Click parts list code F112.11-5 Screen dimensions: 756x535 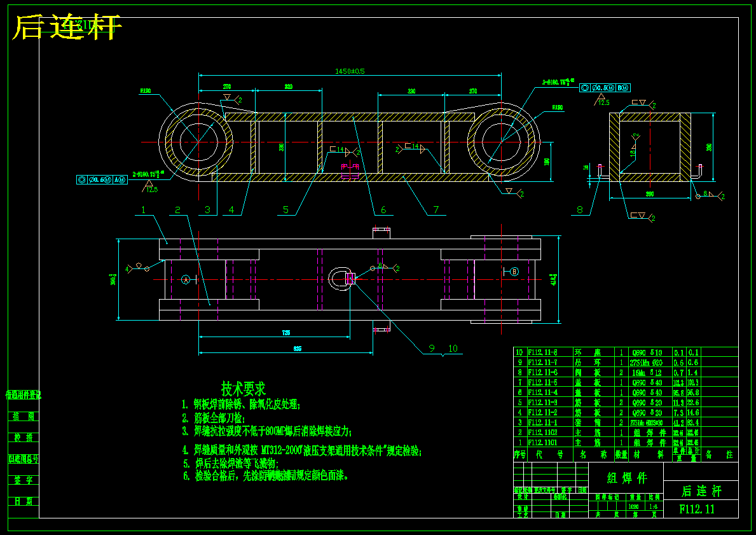[x=543, y=382]
